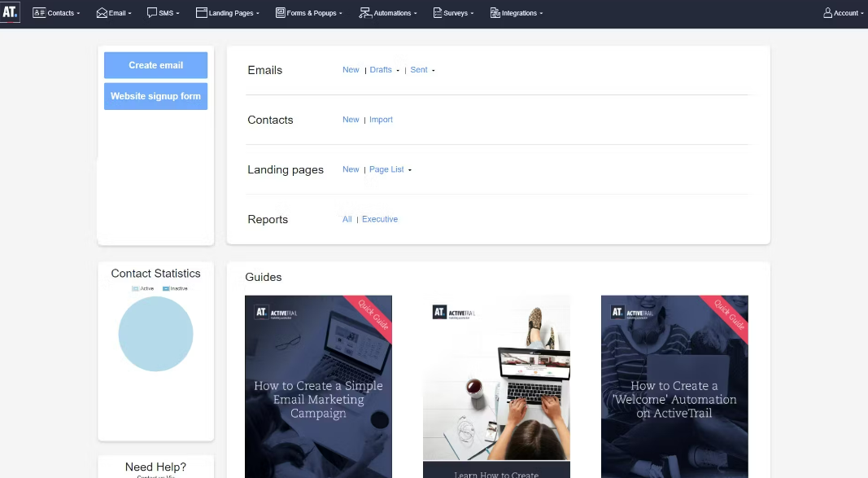Open the Account menu label
The height and width of the screenshot is (478, 868).
click(846, 13)
